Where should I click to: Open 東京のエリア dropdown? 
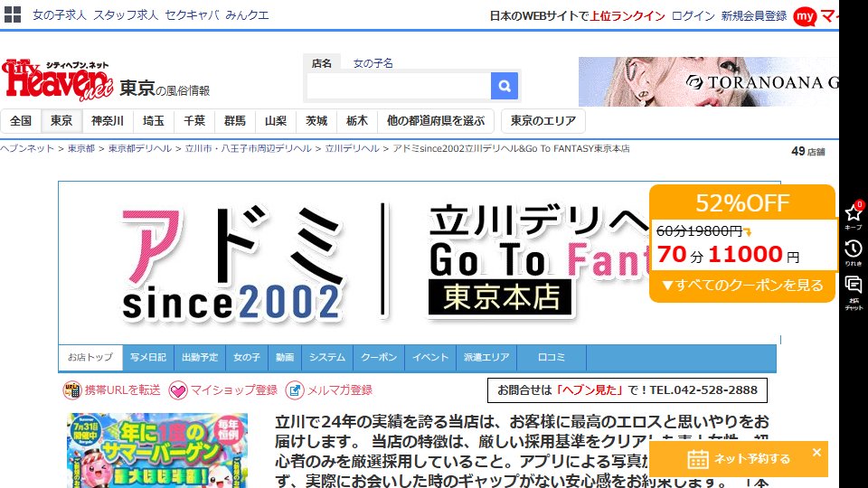[x=543, y=120]
